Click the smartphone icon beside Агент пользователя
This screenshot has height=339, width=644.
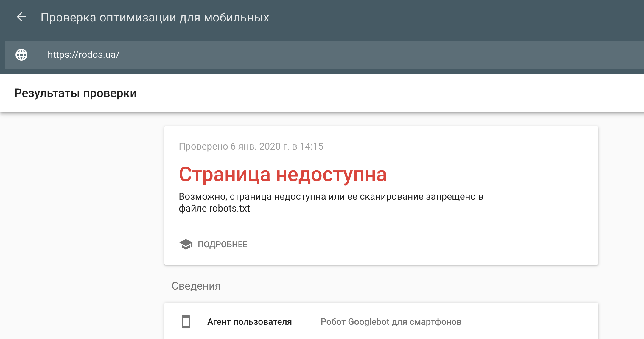[x=186, y=322]
